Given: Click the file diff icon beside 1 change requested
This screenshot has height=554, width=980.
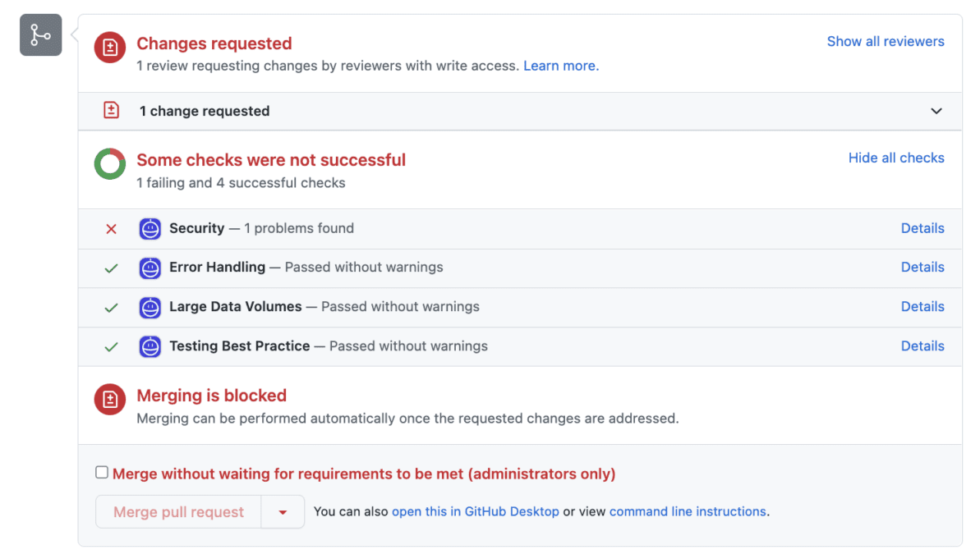Looking at the screenshot, I should [111, 111].
